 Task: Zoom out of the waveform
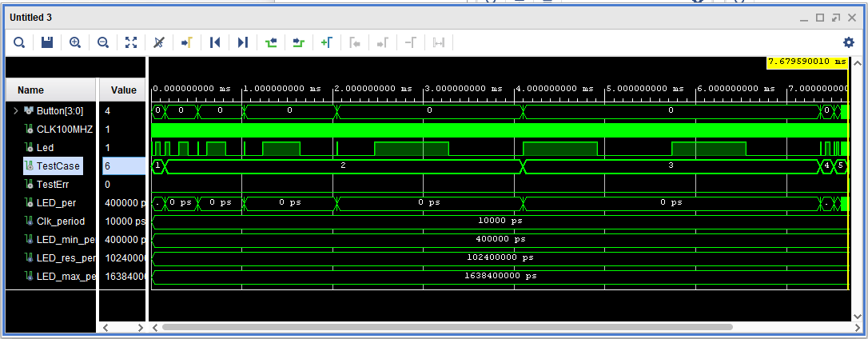click(x=103, y=42)
